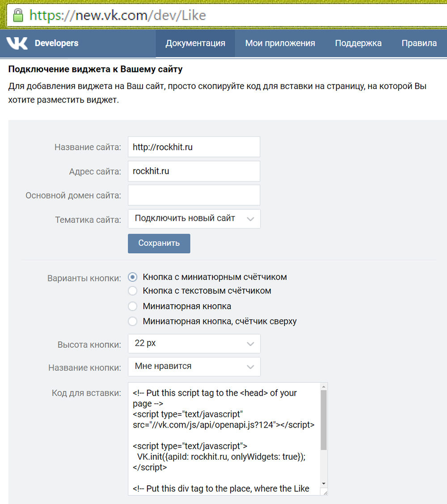Viewport: 447px width, 504px height.
Task: Click inside the 'Название сайта' field
Action: point(194,147)
